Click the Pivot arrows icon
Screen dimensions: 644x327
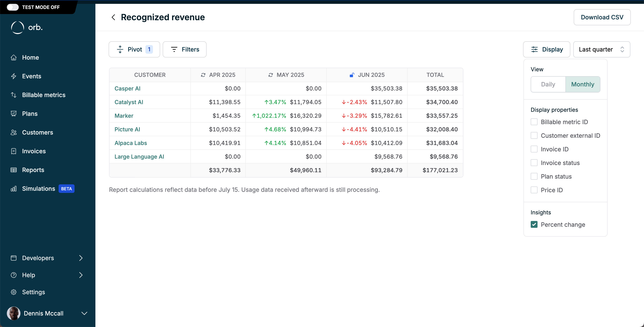pos(120,50)
